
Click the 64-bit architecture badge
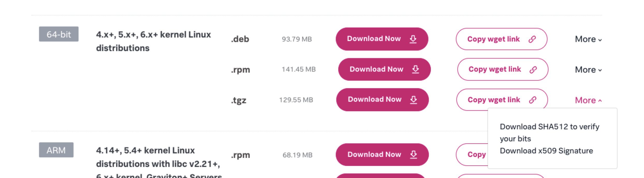[59, 34]
